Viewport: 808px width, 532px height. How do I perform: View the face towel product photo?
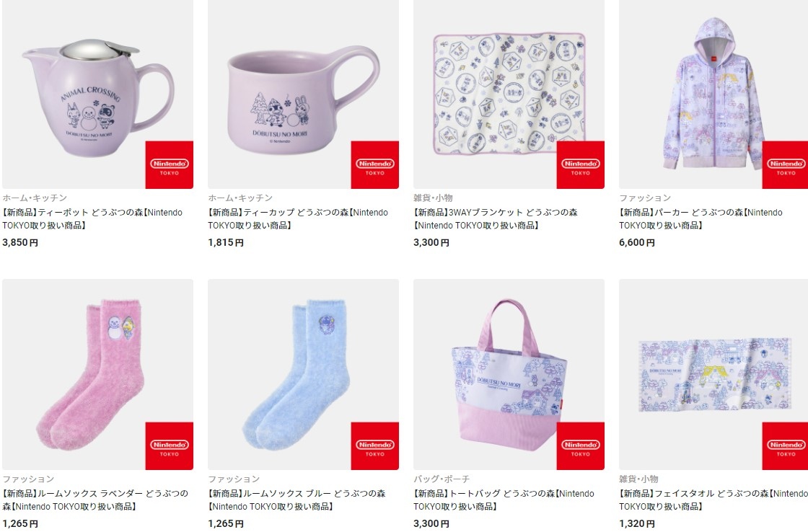pyautogui.click(x=713, y=374)
